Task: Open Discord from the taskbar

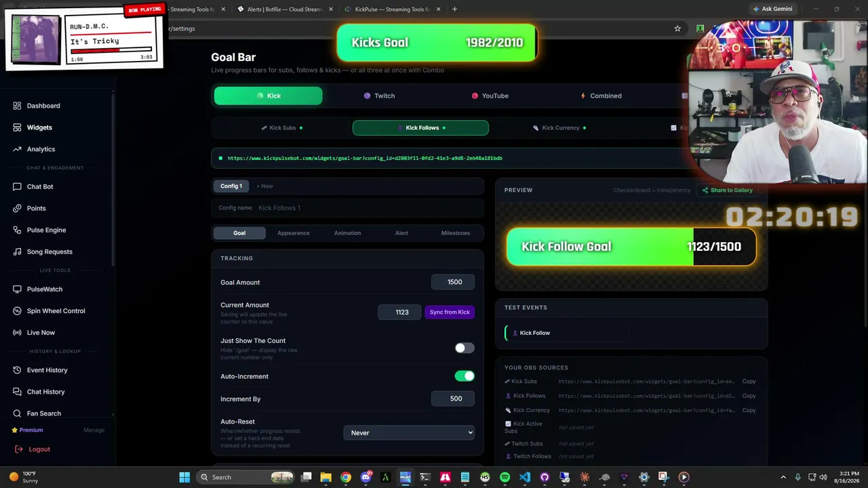Action: 366,477
